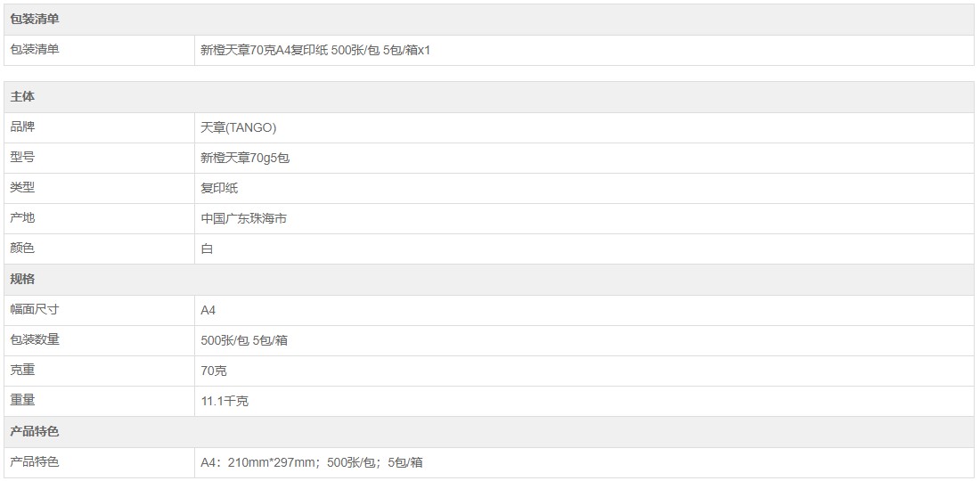Select the weight value 11.1千克

pos(225,401)
